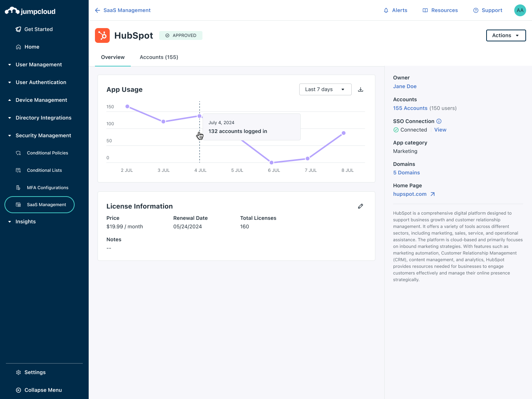532x399 pixels.
Task: Click the MFA Configurations icon
Action: [18, 188]
